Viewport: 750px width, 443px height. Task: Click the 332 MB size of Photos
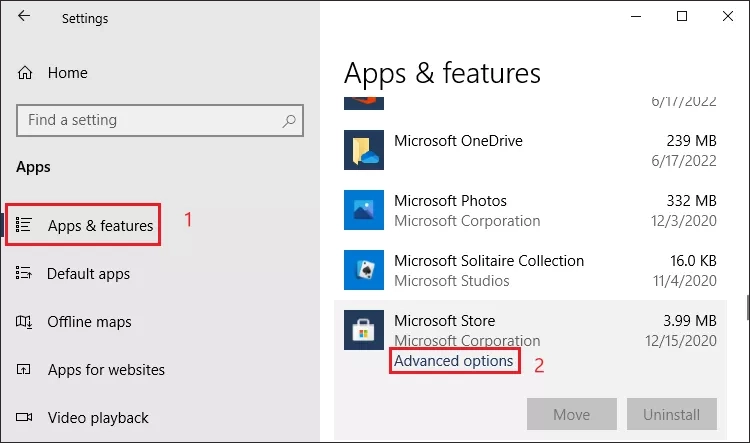click(x=691, y=201)
